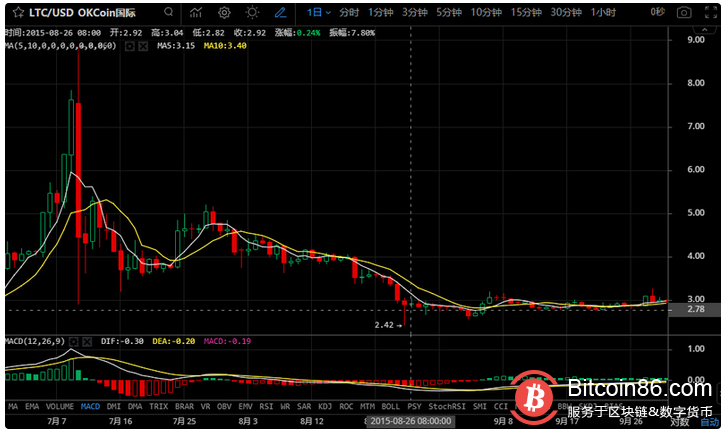Screen dimensions: 723x432
Task: Collapse the price scale chevron at top
Action: point(704,30)
